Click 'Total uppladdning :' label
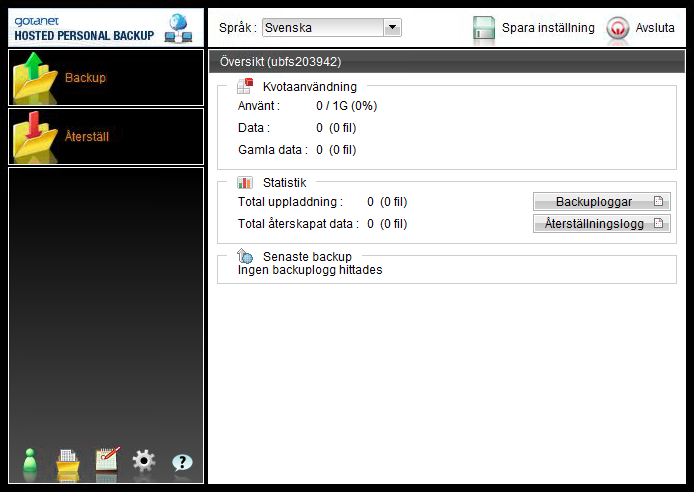Image resolution: width=694 pixels, height=492 pixels. pyautogui.click(x=290, y=202)
